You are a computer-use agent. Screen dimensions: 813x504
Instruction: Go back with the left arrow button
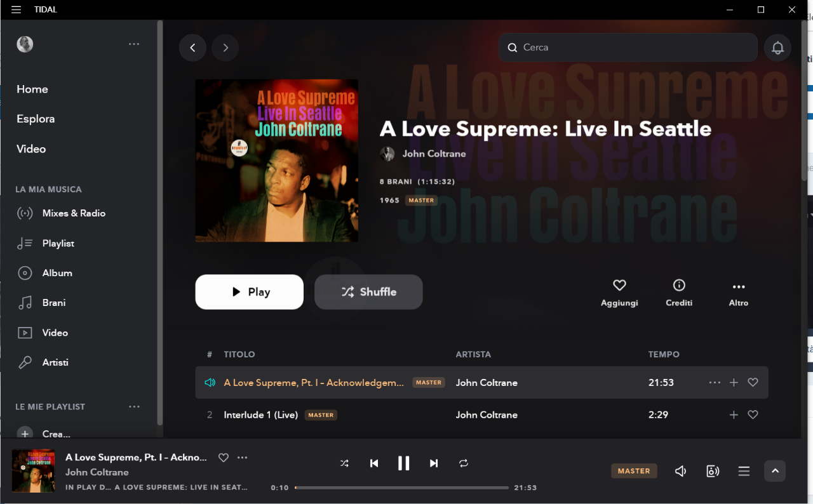192,48
